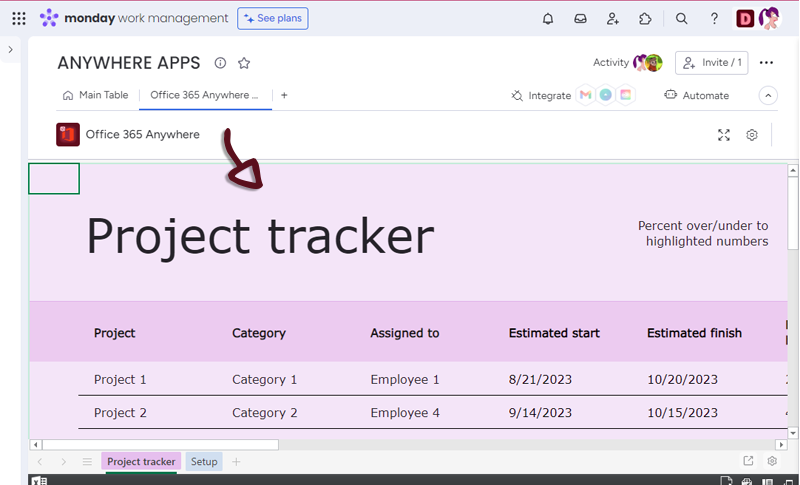This screenshot has height=485, width=800.
Task: Select the Setup sheet tab
Action: (204, 461)
